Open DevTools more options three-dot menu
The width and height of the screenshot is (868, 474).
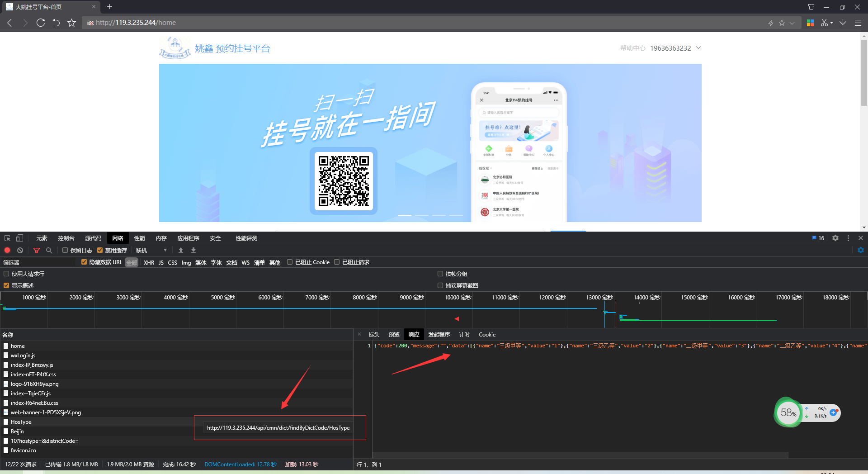pyautogui.click(x=848, y=238)
